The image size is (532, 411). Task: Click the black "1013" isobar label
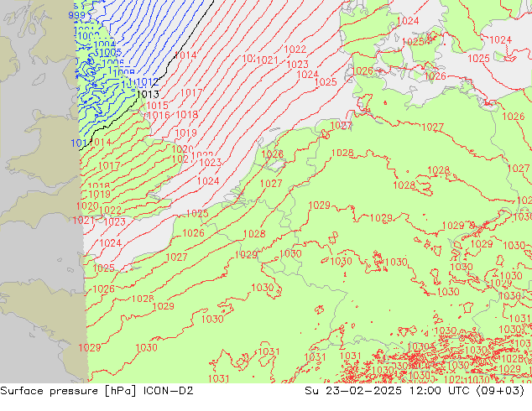click(148, 94)
